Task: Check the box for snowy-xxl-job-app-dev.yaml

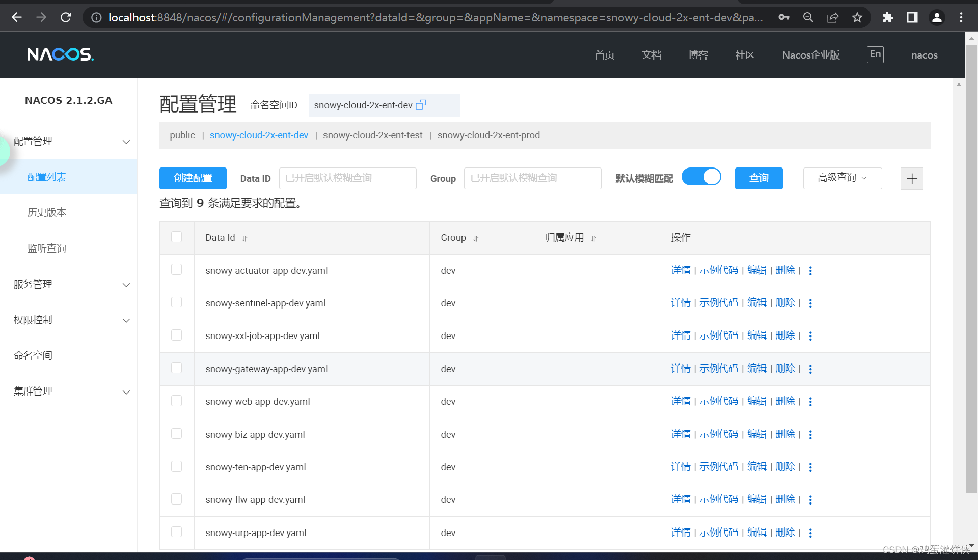Action: point(177,335)
